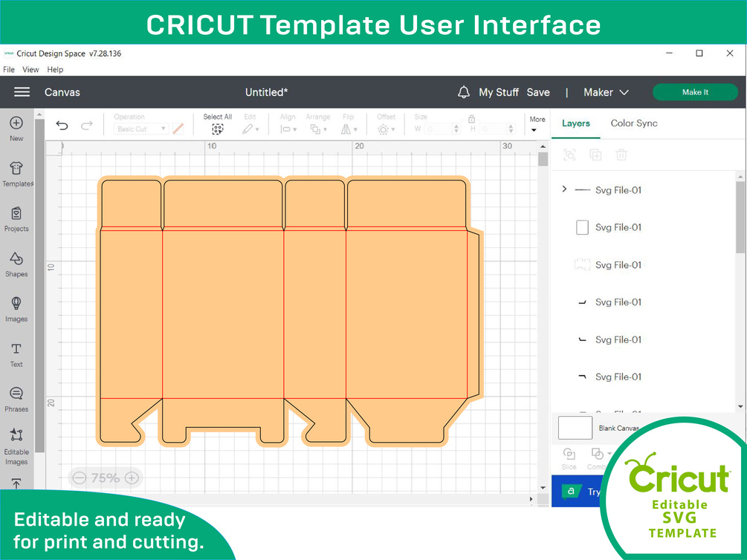Open the Arrange dropdown
The image size is (747, 560).
[x=318, y=129]
